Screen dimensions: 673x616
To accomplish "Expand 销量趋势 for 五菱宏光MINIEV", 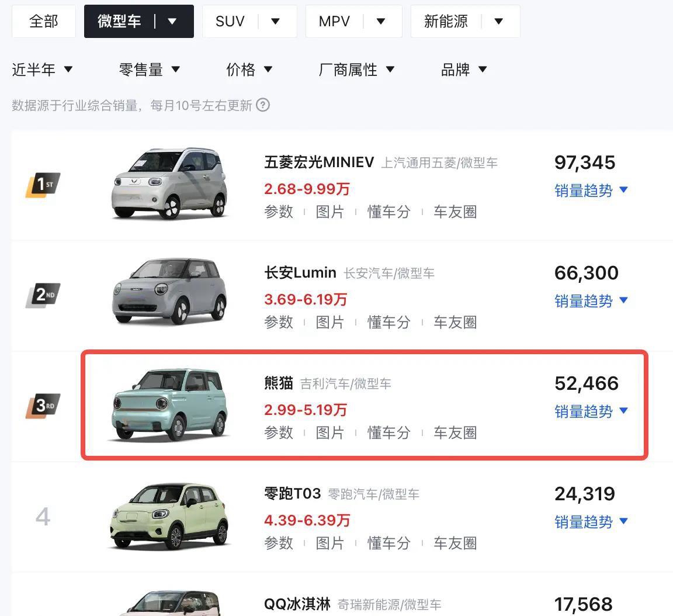I will [591, 191].
